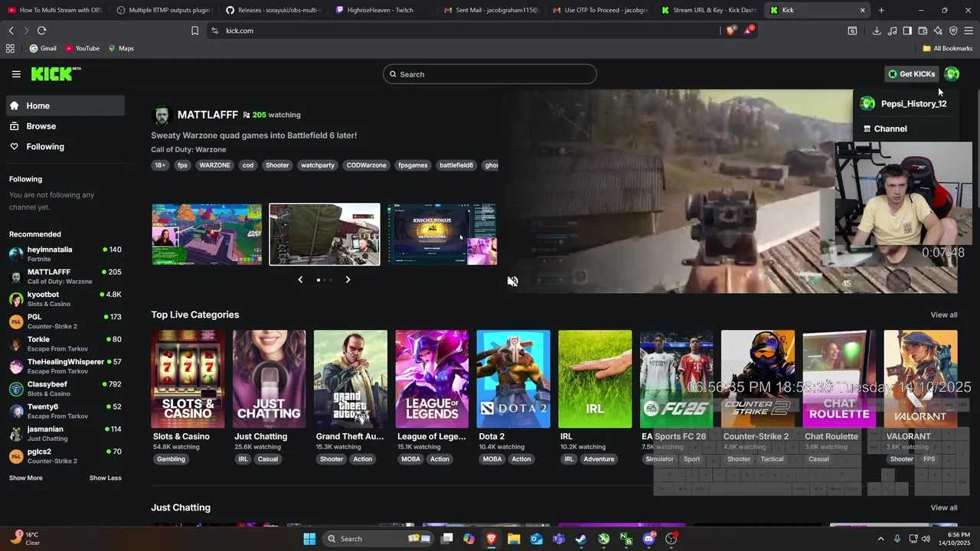Show previous featured stream in carousel

point(300,279)
